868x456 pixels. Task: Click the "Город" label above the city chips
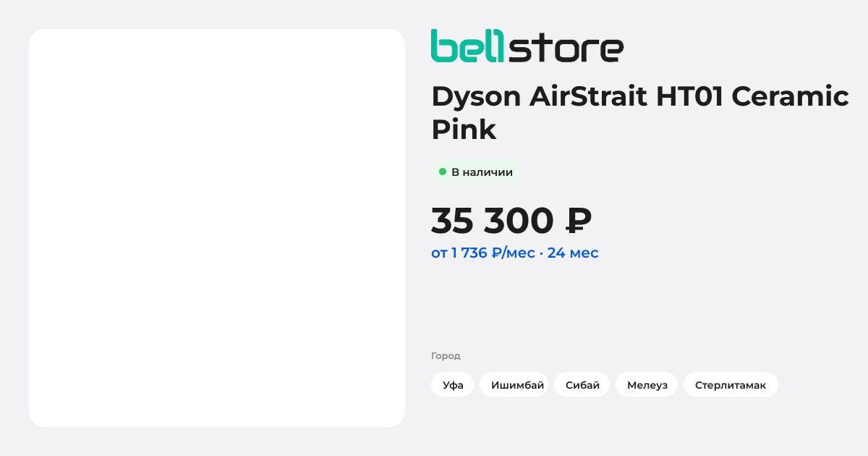[x=446, y=356]
